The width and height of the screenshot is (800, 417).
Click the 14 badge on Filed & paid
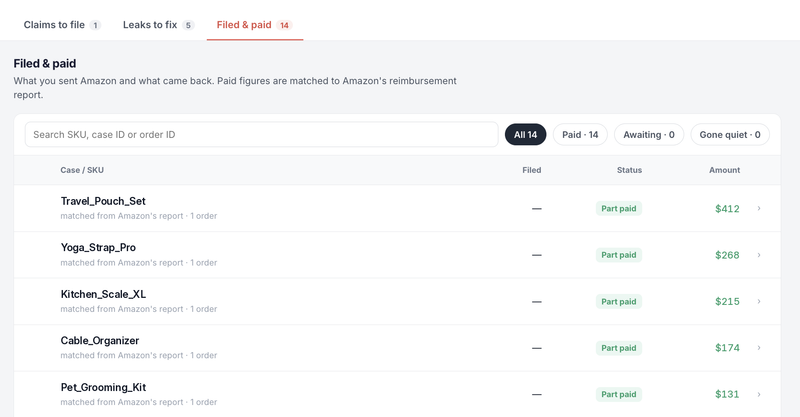tap(284, 25)
